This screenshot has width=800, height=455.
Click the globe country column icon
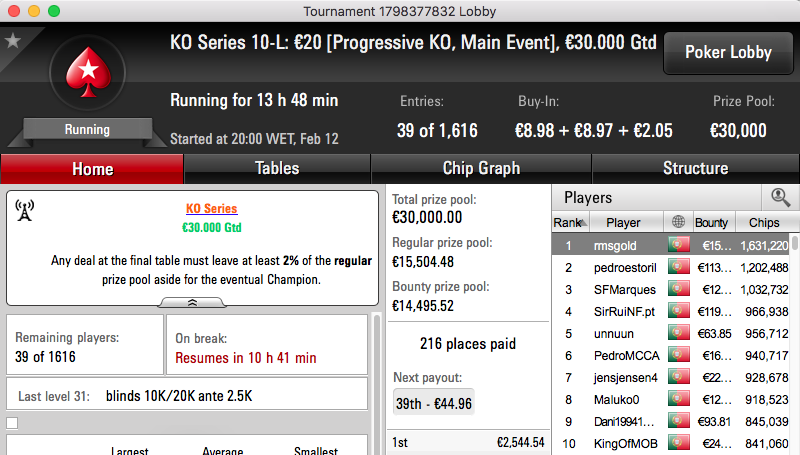click(678, 222)
